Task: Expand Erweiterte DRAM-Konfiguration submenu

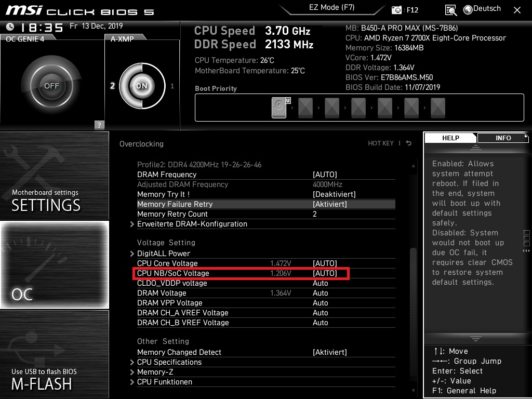Action: pos(192,224)
